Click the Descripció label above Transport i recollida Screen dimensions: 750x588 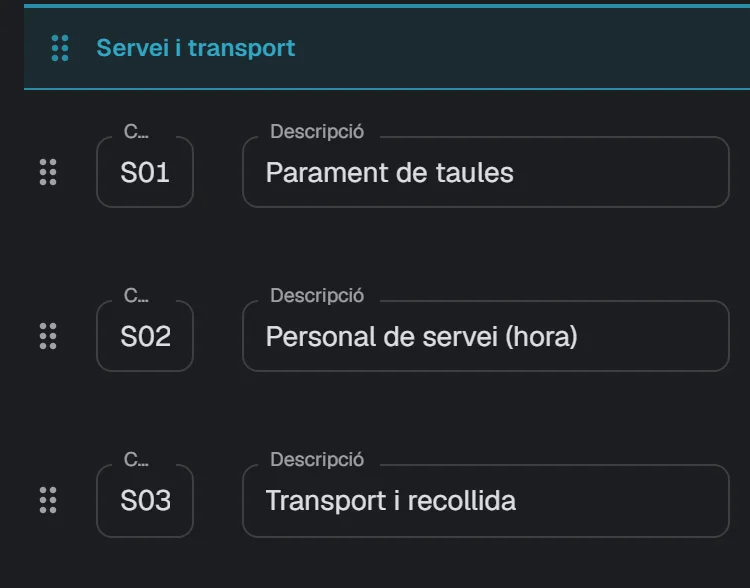(317, 460)
